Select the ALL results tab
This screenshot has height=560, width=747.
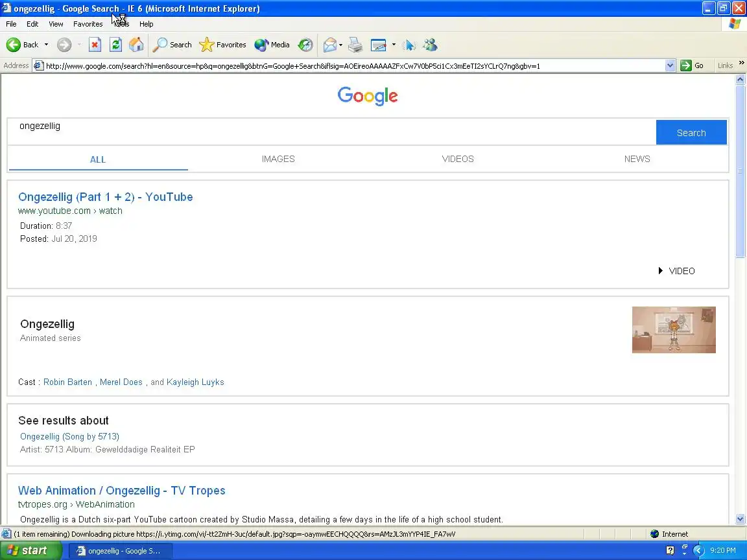point(98,159)
